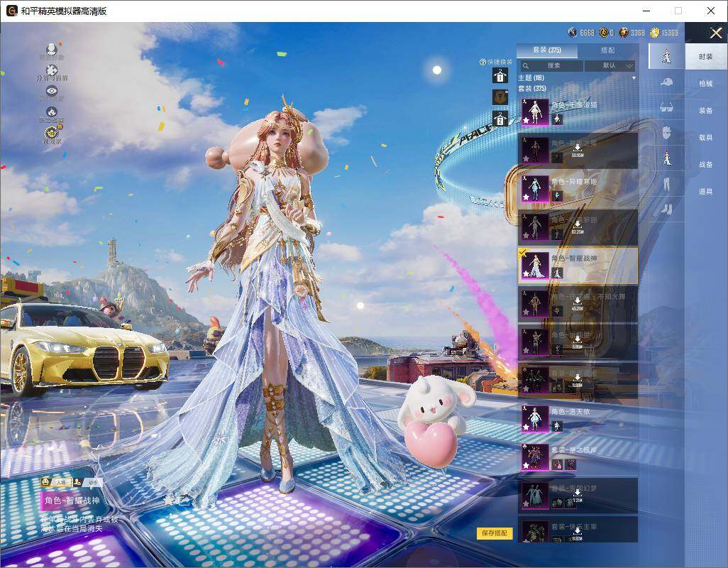This screenshot has width=728, height=568.
Task: Open the 战备 tab
Action: [706, 165]
